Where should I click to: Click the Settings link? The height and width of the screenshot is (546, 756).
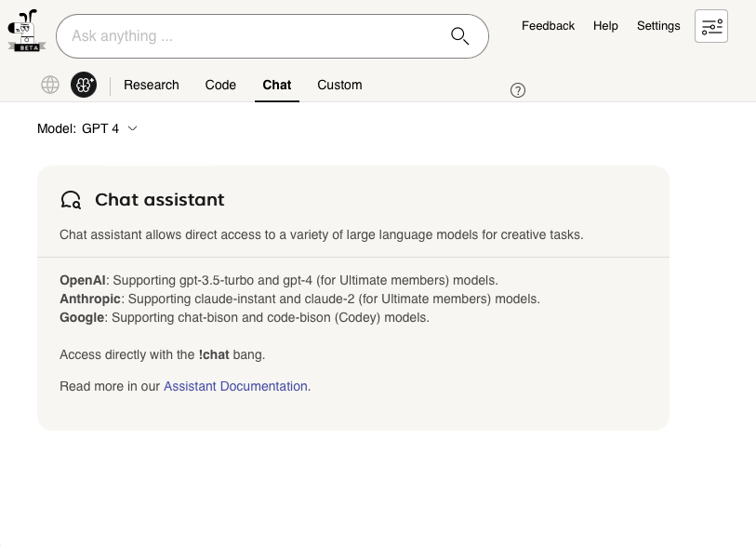tap(658, 25)
